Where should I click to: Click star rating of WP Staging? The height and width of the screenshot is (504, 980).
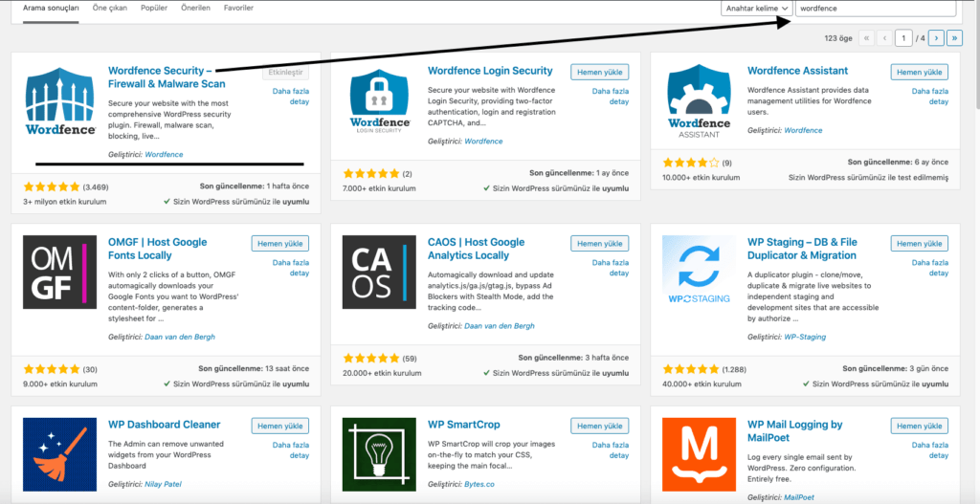click(691, 369)
